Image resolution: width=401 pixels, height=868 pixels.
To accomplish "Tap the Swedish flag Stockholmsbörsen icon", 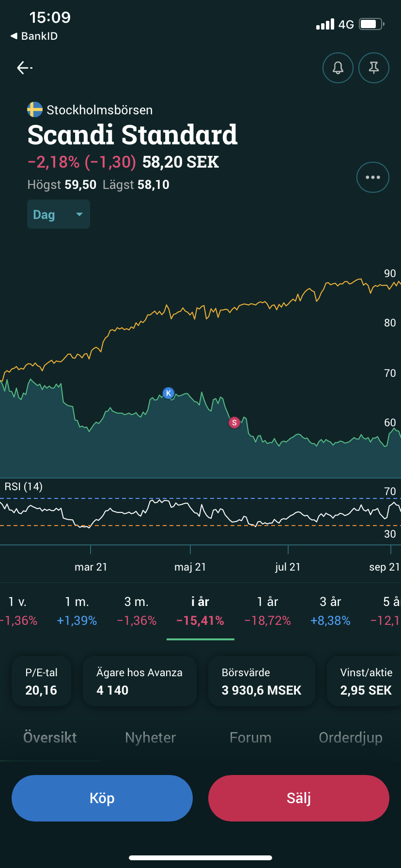I will [x=35, y=110].
